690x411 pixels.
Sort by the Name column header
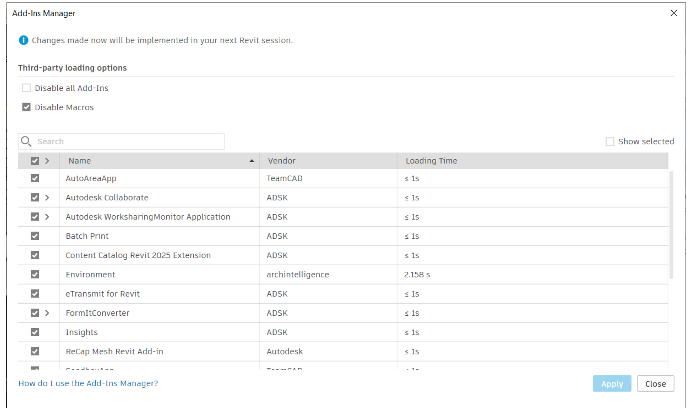coord(159,161)
